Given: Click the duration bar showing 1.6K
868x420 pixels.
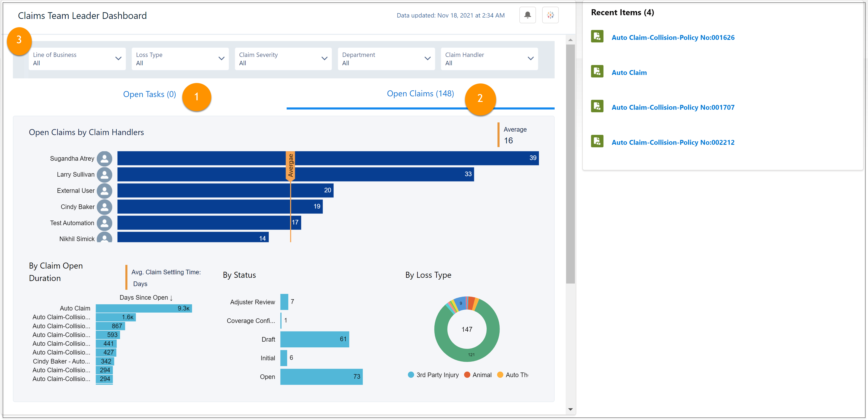Looking at the screenshot, I should (x=116, y=317).
